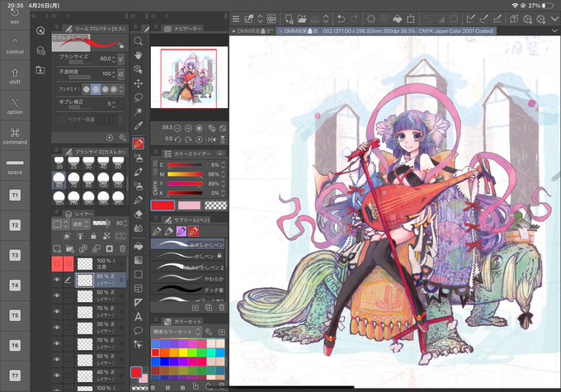This screenshot has width=561, height=392.
Task: Delete layer trash icon in Layer panel
Action: 122,248
